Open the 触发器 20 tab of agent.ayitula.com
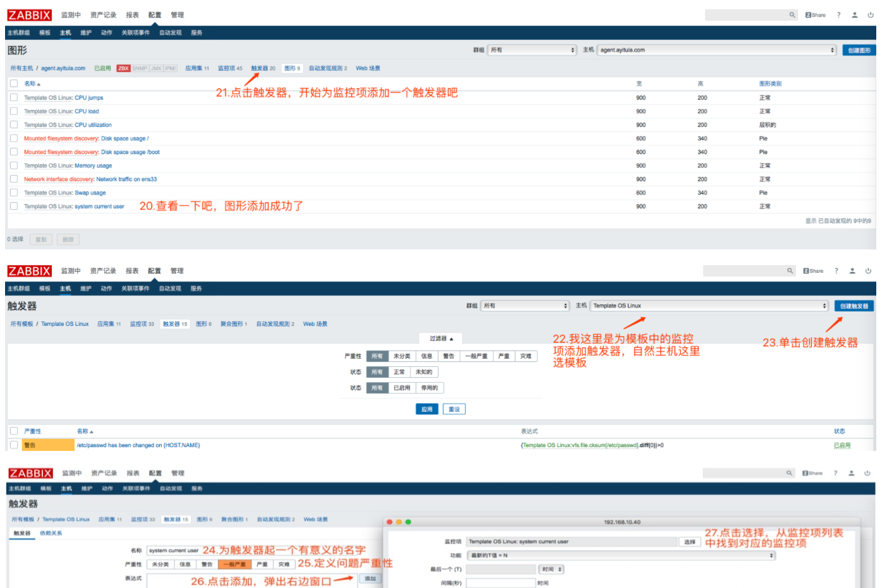This screenshot has width=887, height=588. pyautogui.click(x=263, y=68)
